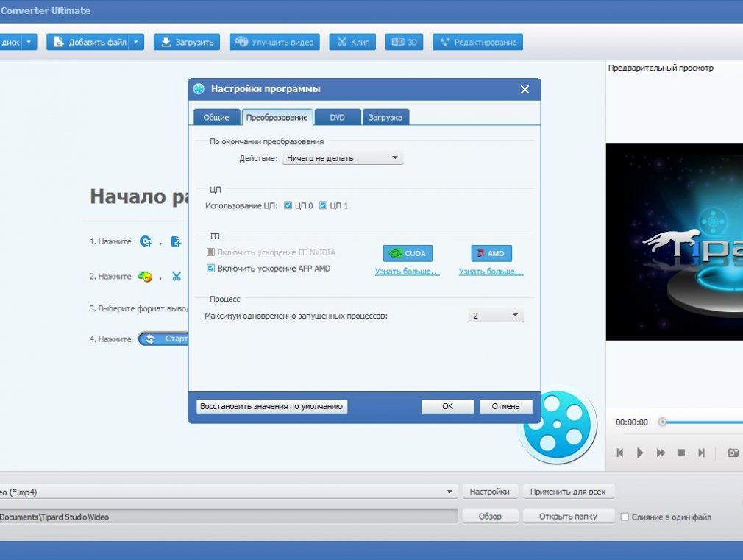Screen dimensions: 743x560
Task: Click the CUDA logo button
Action: coord(408,253)
